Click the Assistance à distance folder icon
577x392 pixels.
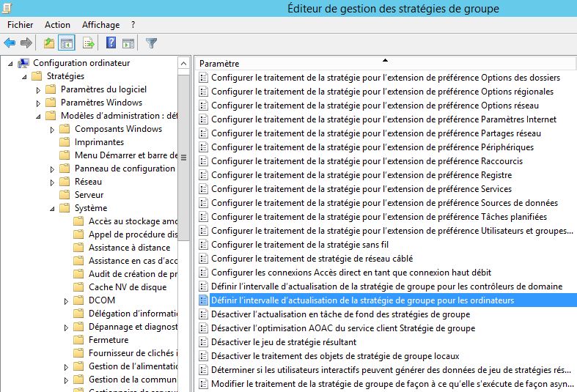pyautogui.click(x=78, y=247)
